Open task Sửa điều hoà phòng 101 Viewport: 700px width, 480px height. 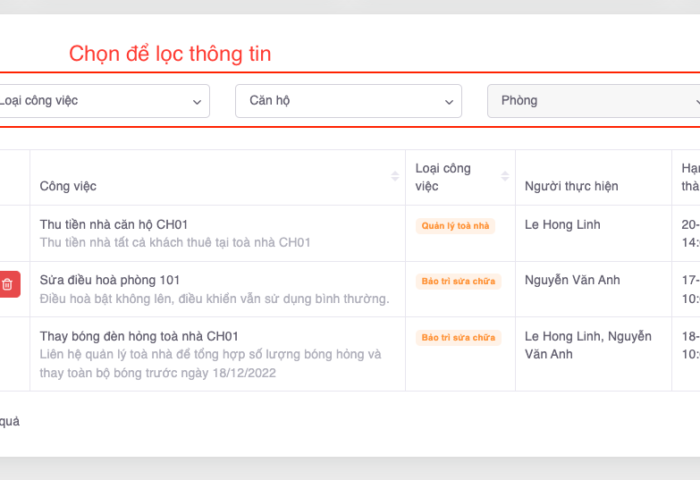click(x=110, y=280)
